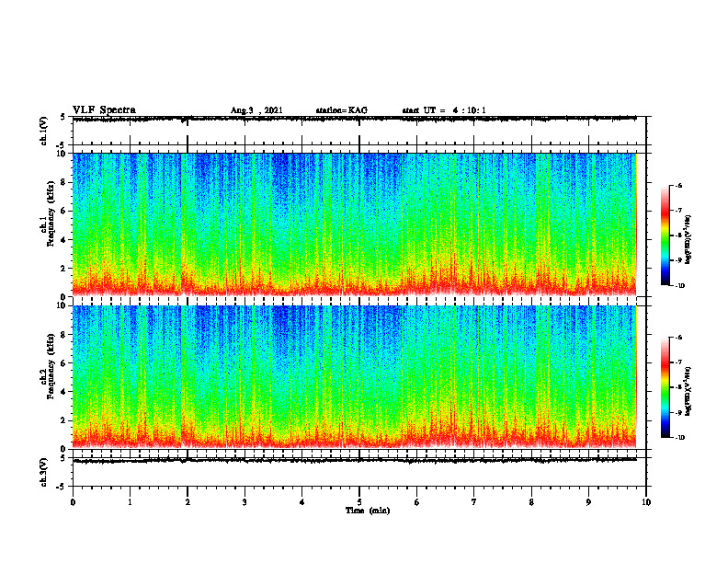Select the date text "Aug.3 , 2021"

[256, 110]
